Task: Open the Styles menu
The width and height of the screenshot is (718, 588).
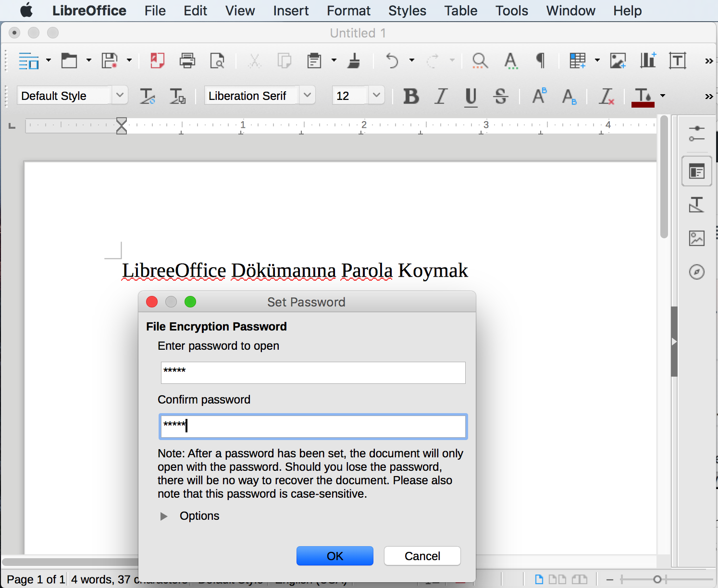Action: tap(407, 11)
